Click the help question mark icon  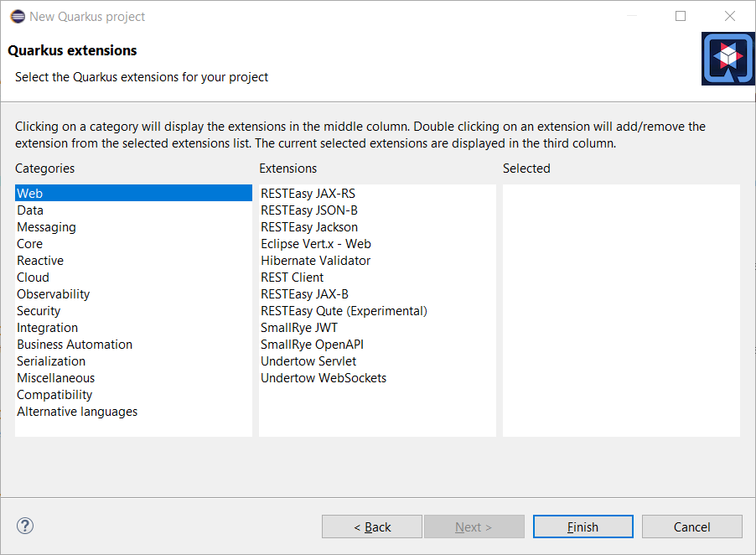point(25,526)
